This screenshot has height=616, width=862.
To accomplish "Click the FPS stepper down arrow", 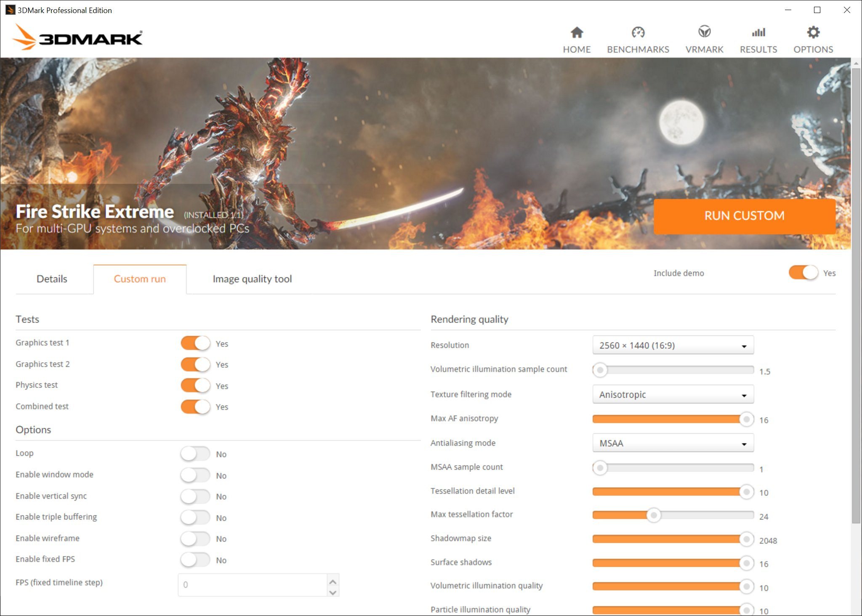I will click(333, 592).
